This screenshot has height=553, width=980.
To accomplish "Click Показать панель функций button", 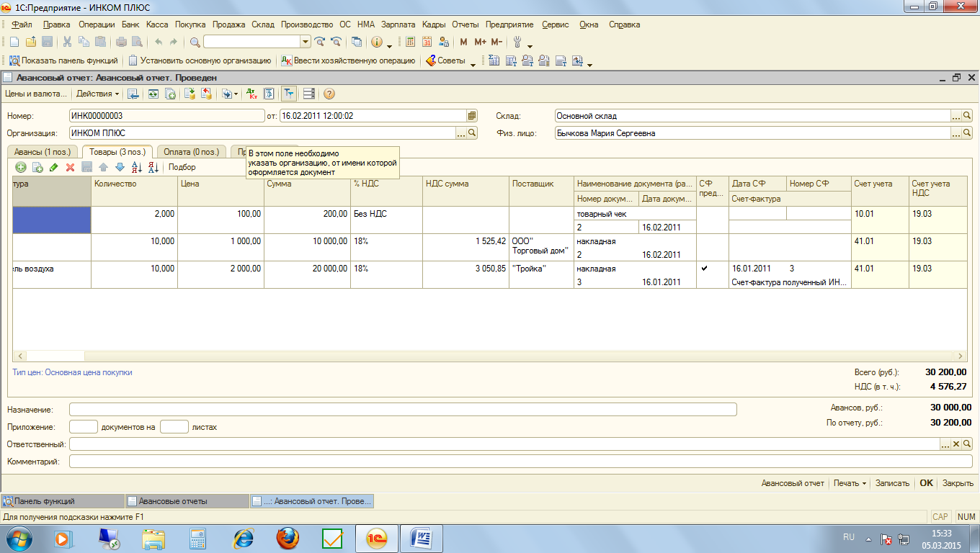I will click(x=63, y=60).
